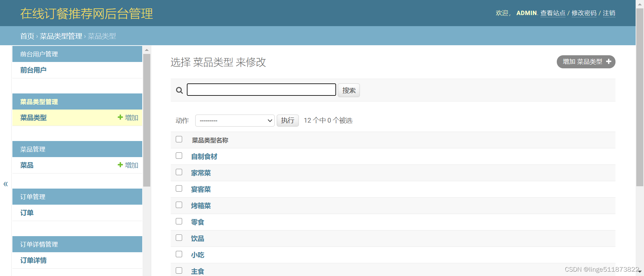Open 主食 entry
The width and height of the screenshot is (644, 276).
[x=198, y=271]
